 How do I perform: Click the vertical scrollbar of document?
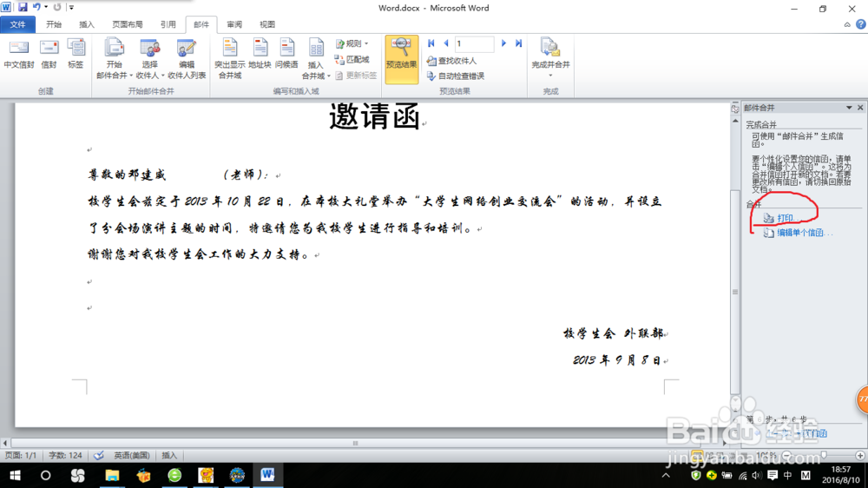point(735,292)
